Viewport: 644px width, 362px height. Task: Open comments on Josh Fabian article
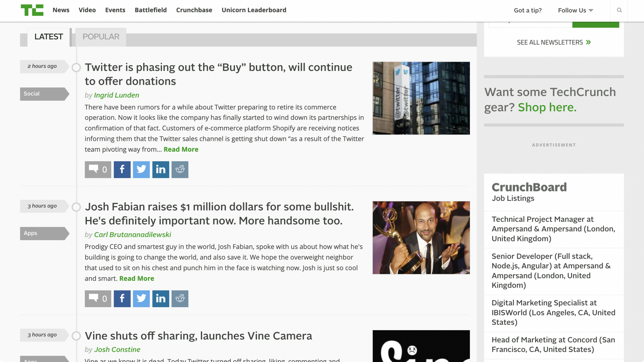(98, 299)
